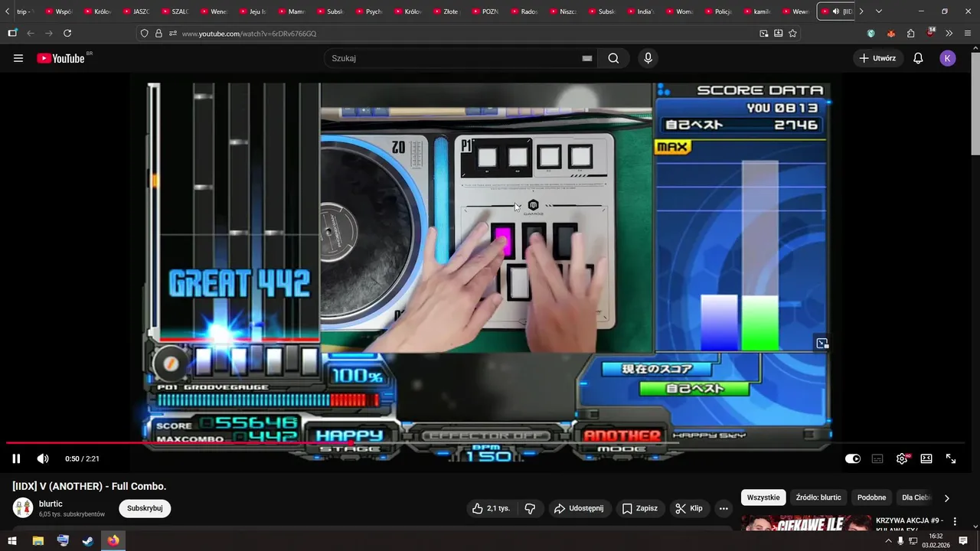This screenshot has width=980, height=551.
Task: Open the site padlock info
Action: 158,34
